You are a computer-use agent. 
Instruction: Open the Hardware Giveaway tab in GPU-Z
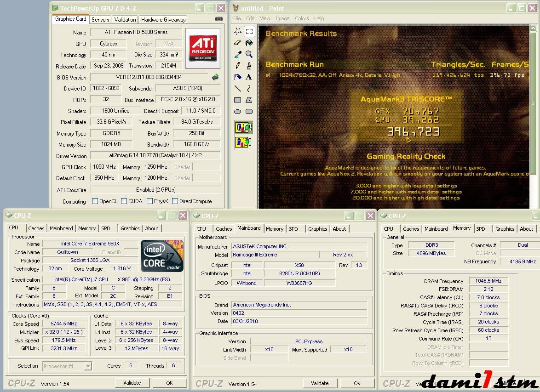click(x=163, y=20)
